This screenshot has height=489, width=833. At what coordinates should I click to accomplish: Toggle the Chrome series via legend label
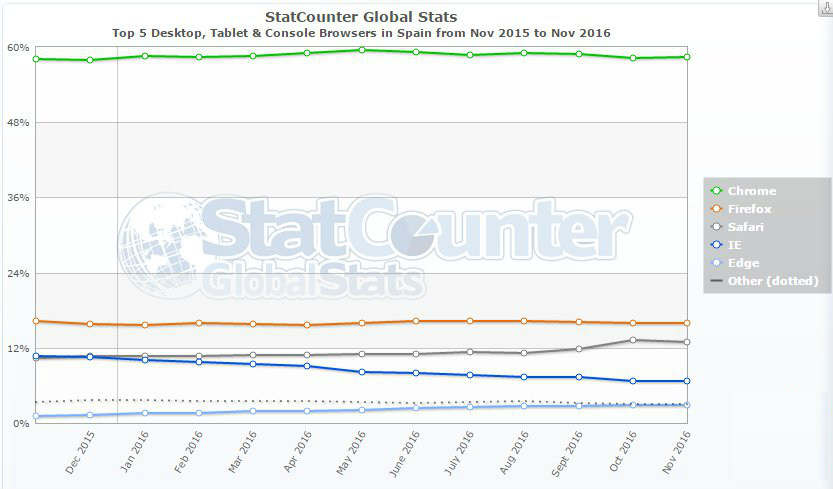click(751, 191)
